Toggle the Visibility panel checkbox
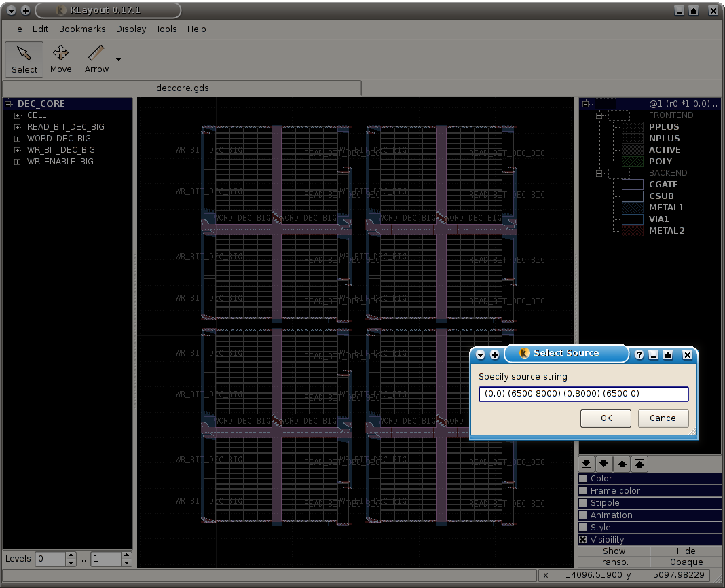 point(583,540)
